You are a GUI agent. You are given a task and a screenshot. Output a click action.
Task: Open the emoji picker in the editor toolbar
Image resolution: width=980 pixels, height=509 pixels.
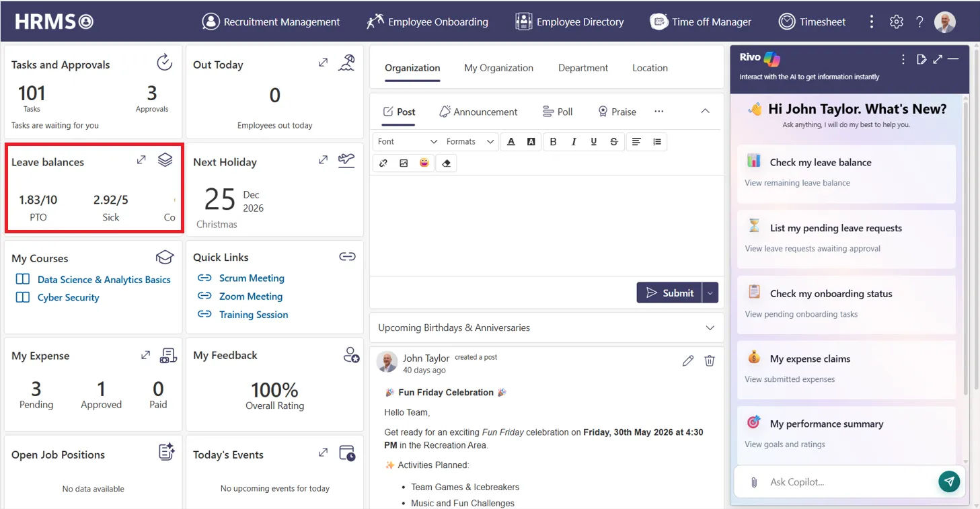pyautogui.click(x=424, y=163)
